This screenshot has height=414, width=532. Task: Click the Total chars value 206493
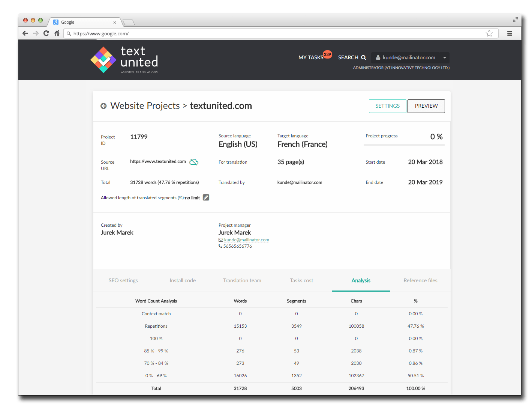[356, 388]
